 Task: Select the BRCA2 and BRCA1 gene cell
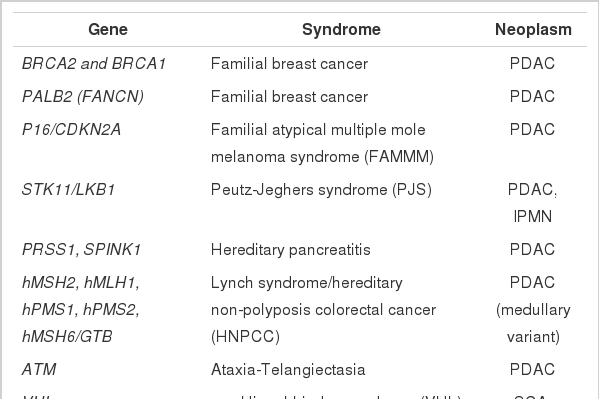(94, 63)
